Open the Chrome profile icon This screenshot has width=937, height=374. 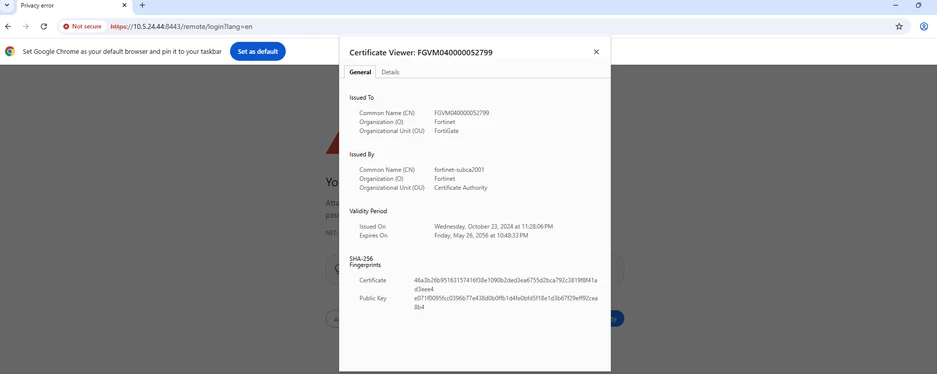[x=924, y=26]
